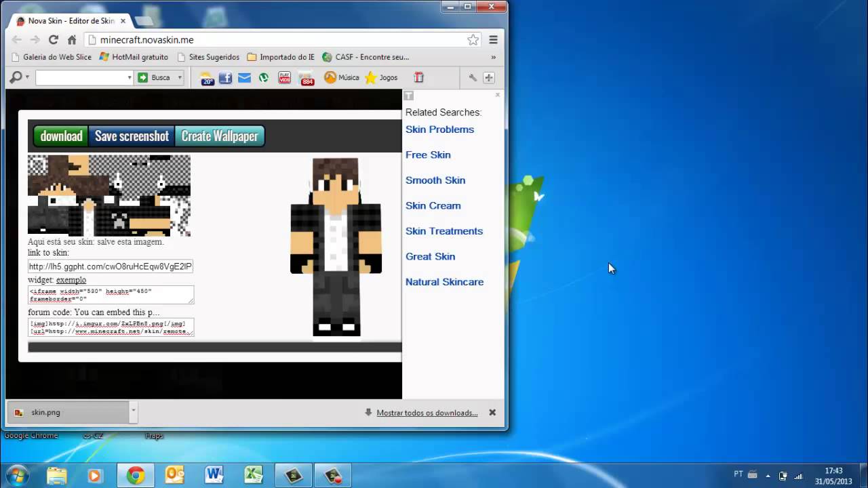Open the Facebook toolbar icon

226,78
